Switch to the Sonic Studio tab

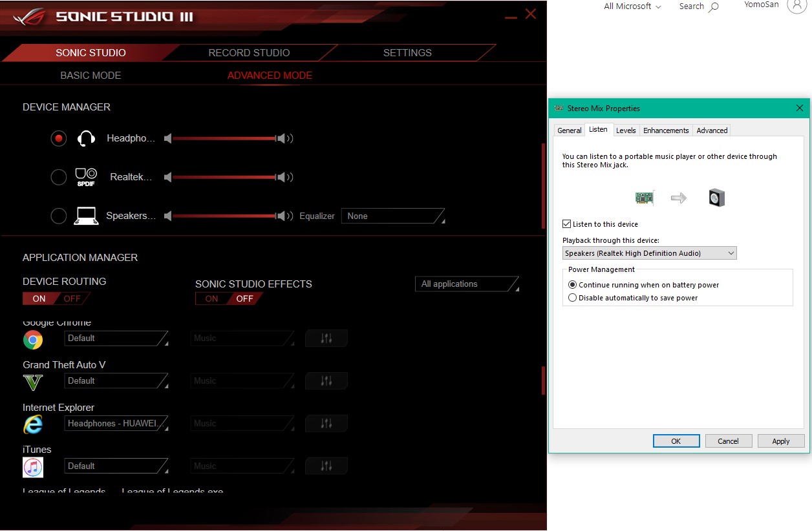coord(91,53)
